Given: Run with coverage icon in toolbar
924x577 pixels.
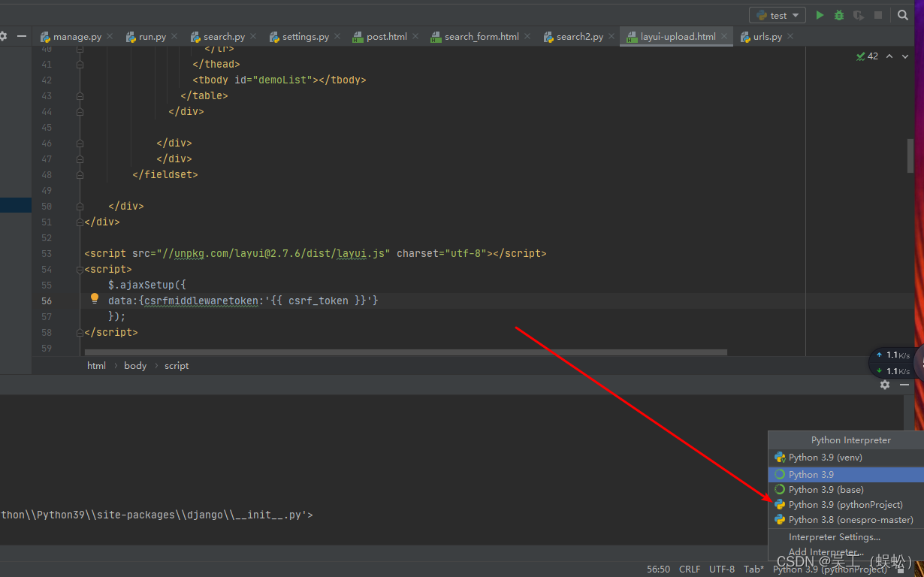Looking at the screenshot, I should [859, 15].
